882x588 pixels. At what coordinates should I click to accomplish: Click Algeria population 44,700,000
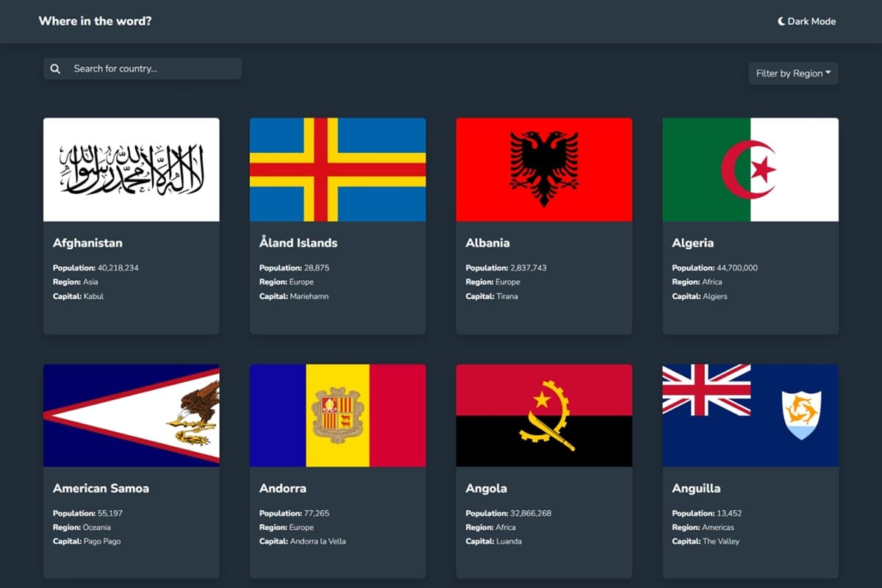(715, 268)
